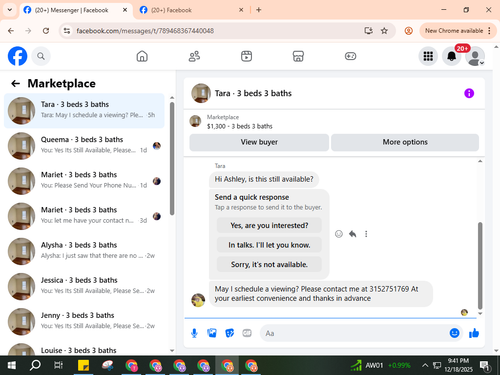Open the purple conversation information icon
500x375 pixels.
(x=469, y=93)
